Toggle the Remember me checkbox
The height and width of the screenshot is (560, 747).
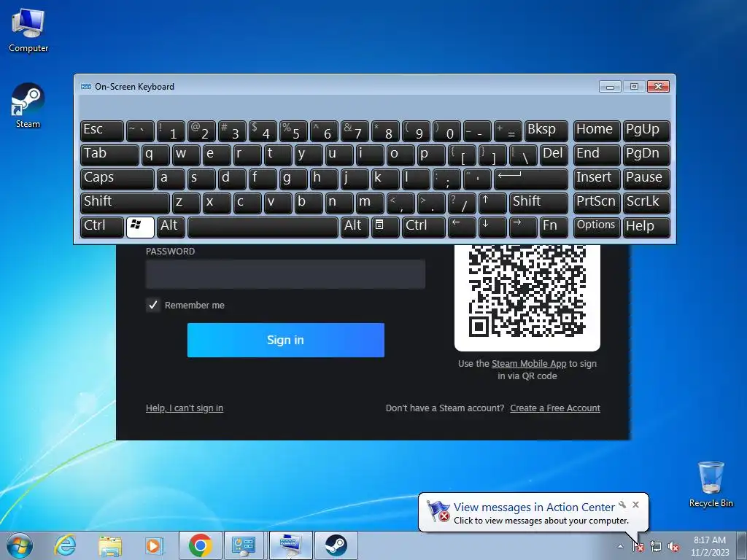(153, 305)
